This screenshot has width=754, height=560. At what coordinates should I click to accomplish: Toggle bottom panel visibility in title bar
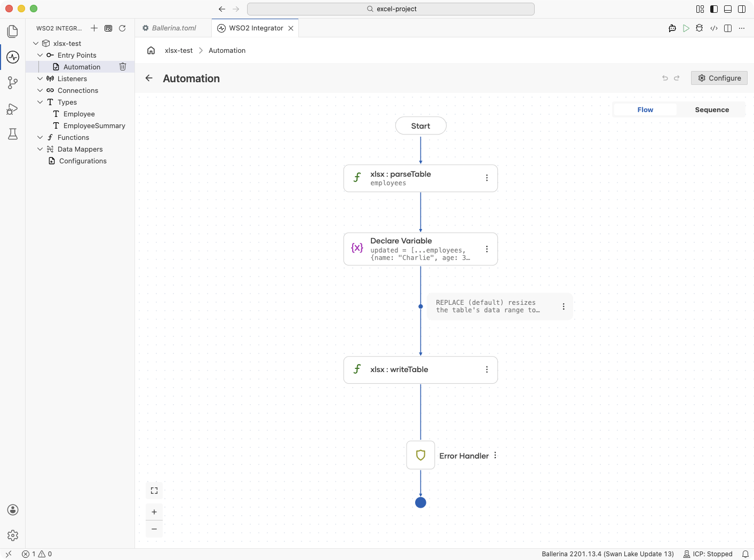coord(728,9)
